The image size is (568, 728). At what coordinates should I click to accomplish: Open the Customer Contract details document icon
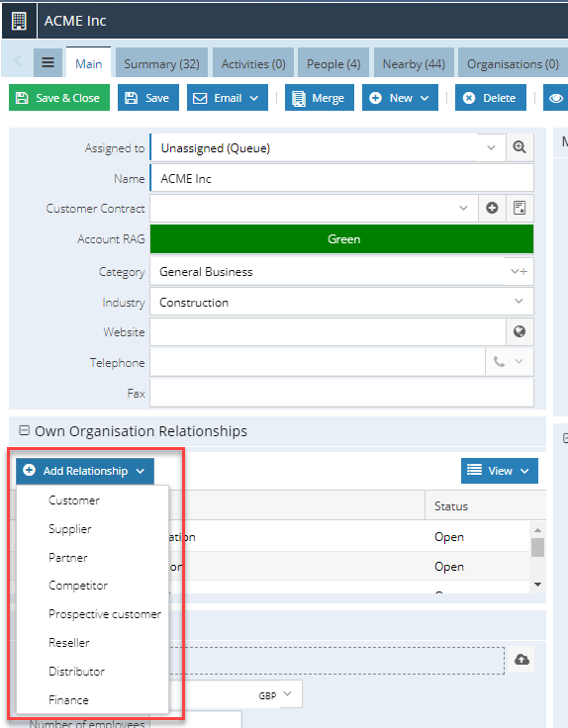click(520, 208)
